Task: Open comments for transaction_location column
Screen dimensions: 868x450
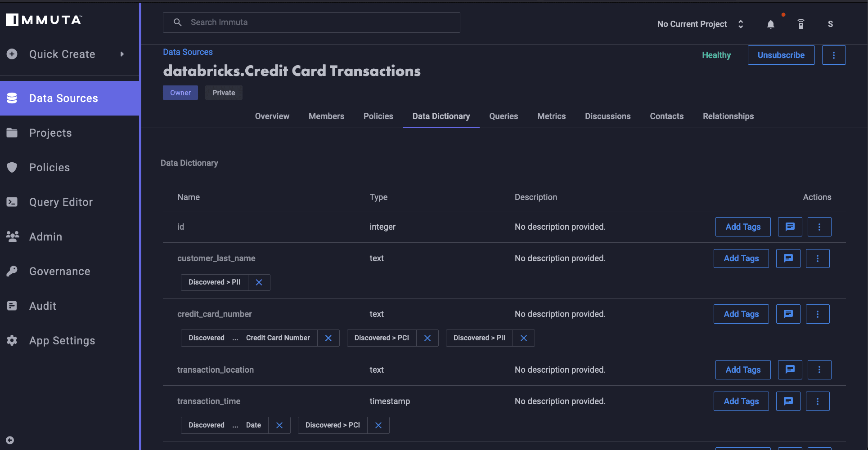Action: [790, 370]
